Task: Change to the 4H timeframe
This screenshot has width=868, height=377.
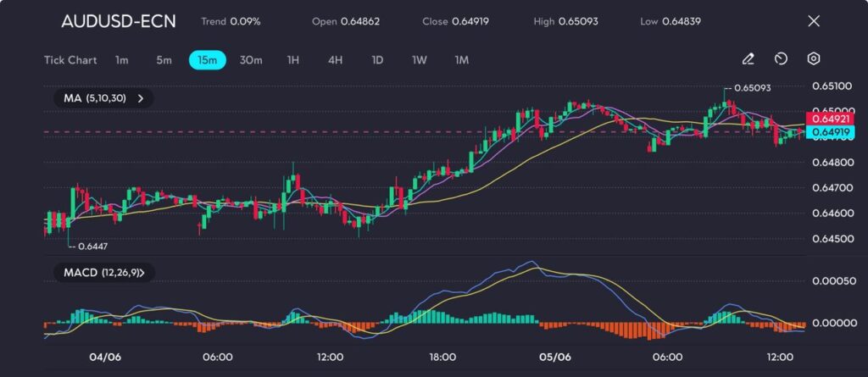Action: point(335,60)
